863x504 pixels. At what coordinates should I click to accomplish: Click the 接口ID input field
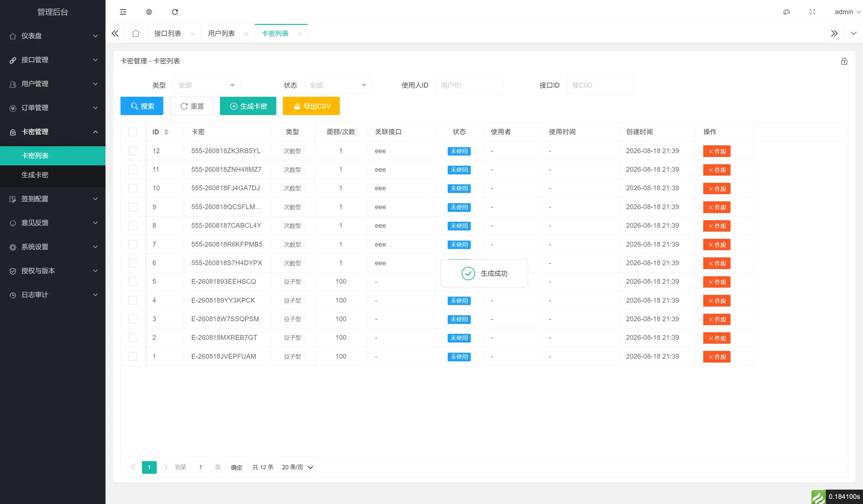[600, 85]
